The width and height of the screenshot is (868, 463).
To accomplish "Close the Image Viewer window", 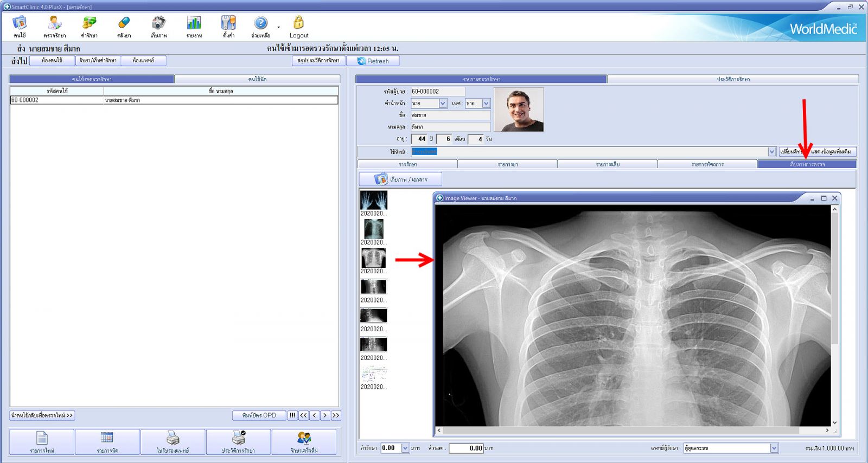I will pyautogui.click(x=835, y=198).
